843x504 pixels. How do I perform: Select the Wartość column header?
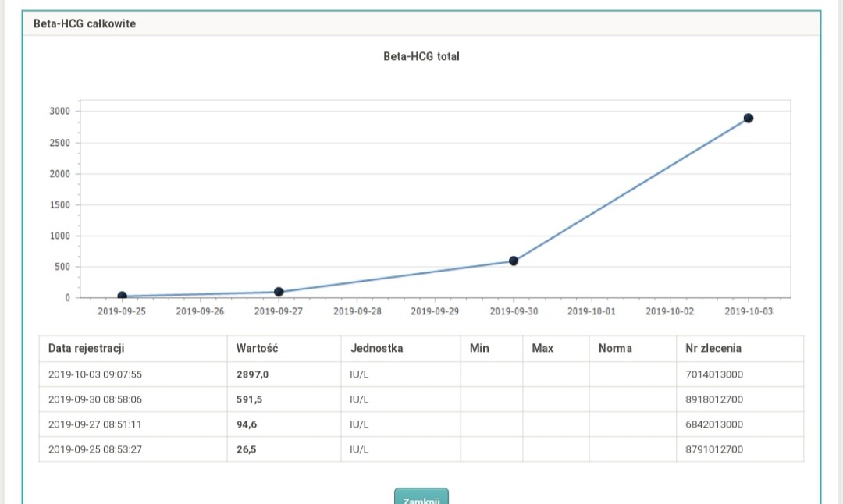click(257, 349)
